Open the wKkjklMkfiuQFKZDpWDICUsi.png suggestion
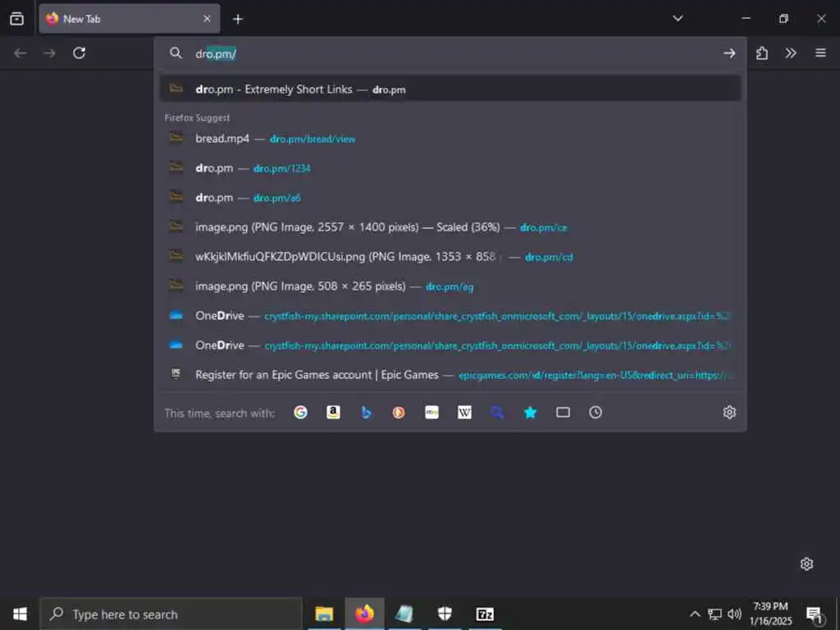The height and width of the screenshot is (630, 840). coord(450,257)
